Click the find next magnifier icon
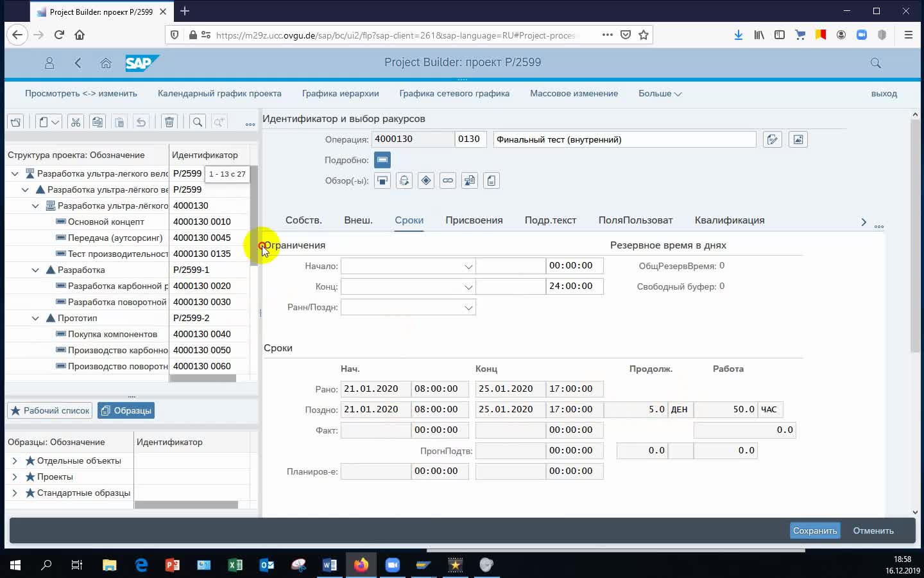The width and height of the screenshot is (924, 578). [x=219, y=122]
